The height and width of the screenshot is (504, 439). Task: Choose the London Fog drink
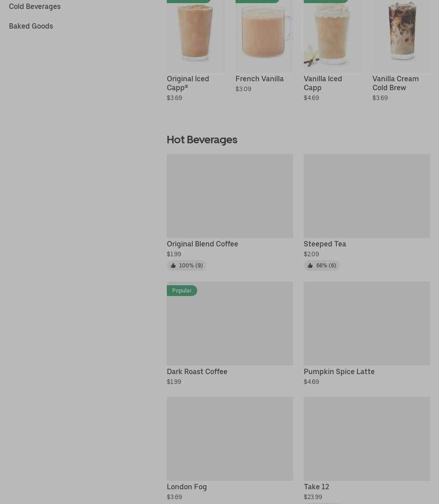click(x=186, y=487)
